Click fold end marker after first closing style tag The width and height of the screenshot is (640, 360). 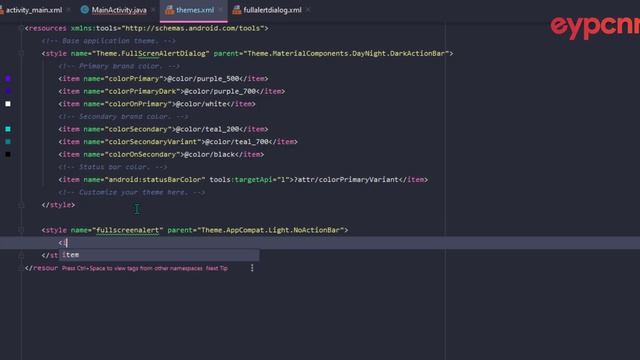click(x=21, y=204)
